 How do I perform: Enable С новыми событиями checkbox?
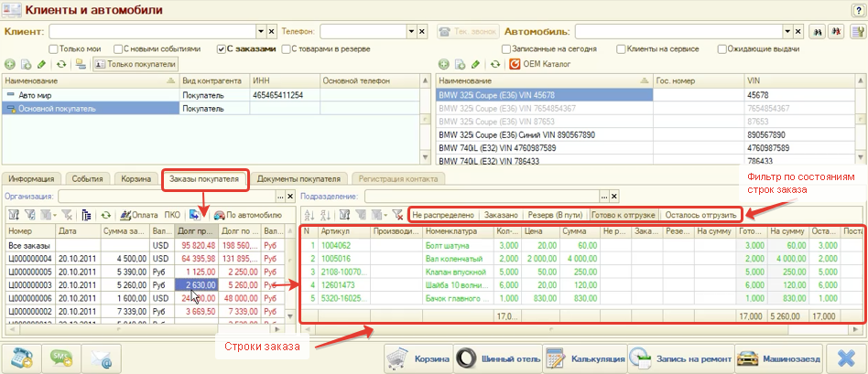point(118,48)
